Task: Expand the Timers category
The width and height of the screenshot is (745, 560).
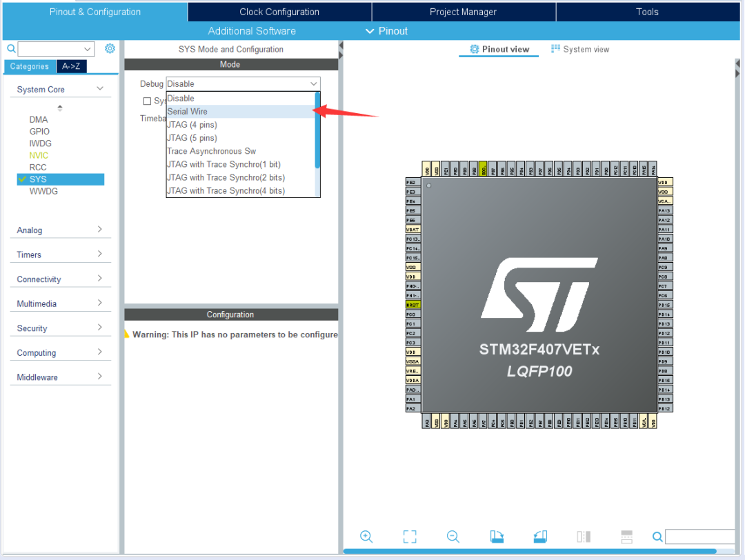Action: (x=60, y=254)
